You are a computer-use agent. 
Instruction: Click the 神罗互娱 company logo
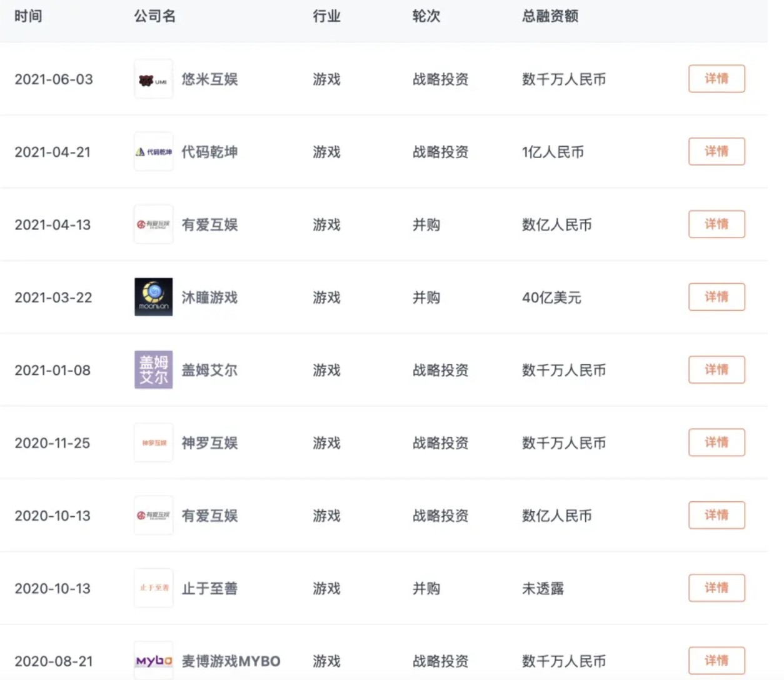point(153,442)
